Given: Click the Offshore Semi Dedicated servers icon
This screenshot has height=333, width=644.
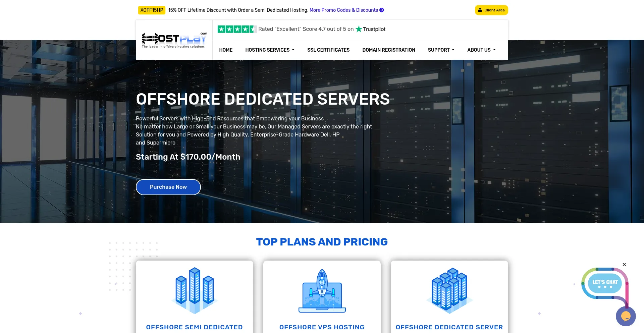Looking at the screenshot, I should coord(195,290).
